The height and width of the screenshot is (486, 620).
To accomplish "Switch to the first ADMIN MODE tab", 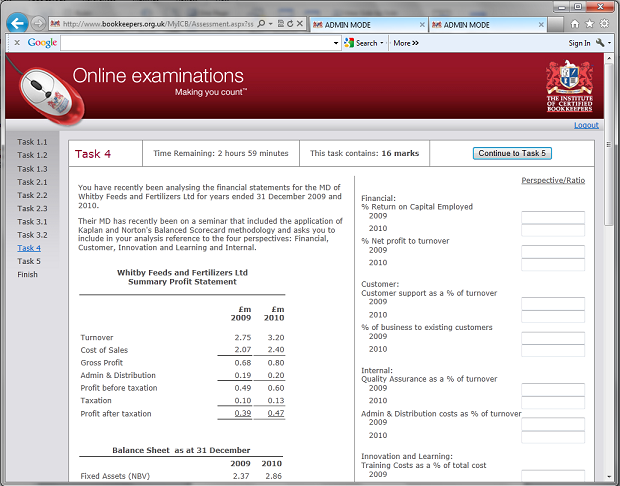I will (369, 25).
